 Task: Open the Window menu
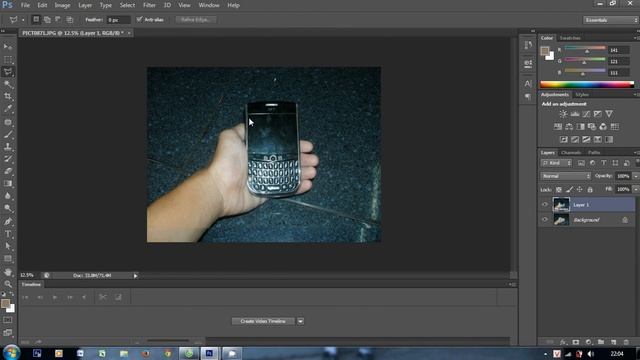pos(209,5)
